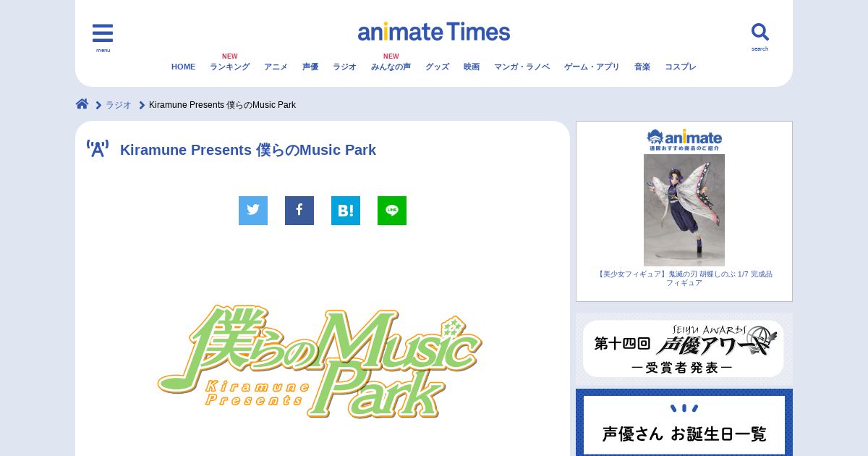The image size is (868, 456).
Task: Open the 胡蝶しのぶ figure product image
Action: coord(684,210)
